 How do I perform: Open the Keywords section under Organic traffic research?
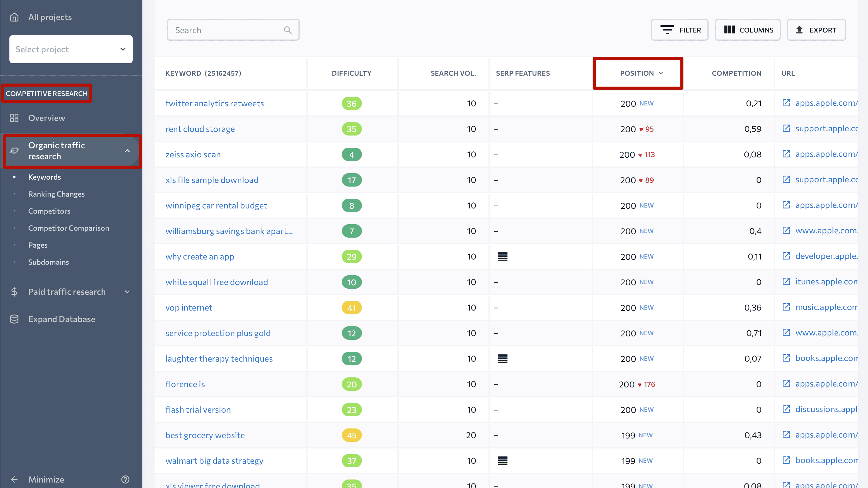[44, 177]
